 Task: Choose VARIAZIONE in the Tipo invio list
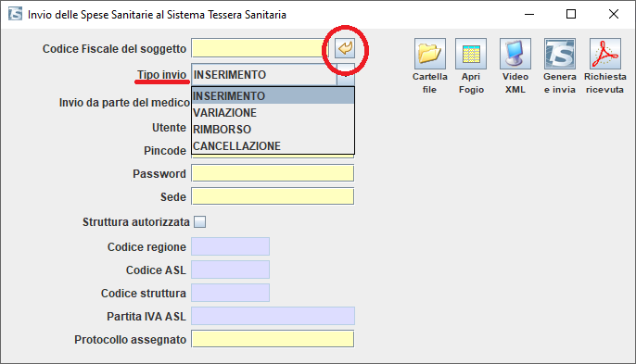(x=273, y=113)
